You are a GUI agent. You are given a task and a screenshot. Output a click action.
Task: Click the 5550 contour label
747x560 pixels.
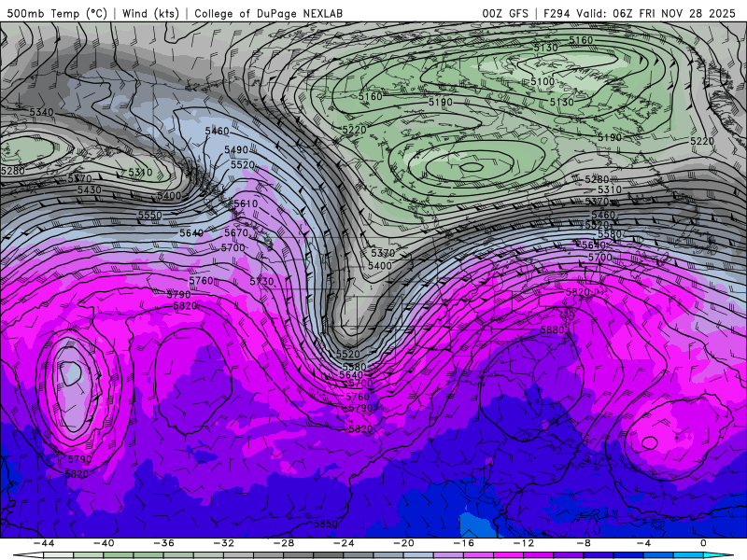click(x=150, y=216)
